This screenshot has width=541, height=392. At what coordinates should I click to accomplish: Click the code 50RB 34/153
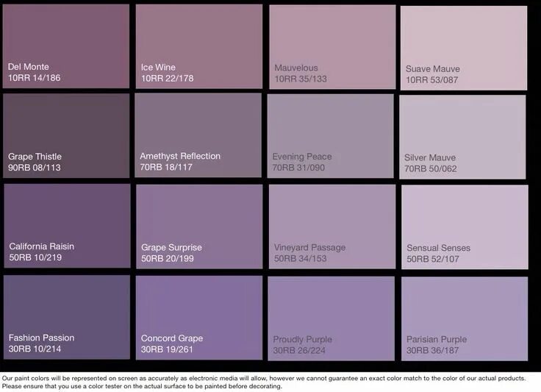point(300,259)
